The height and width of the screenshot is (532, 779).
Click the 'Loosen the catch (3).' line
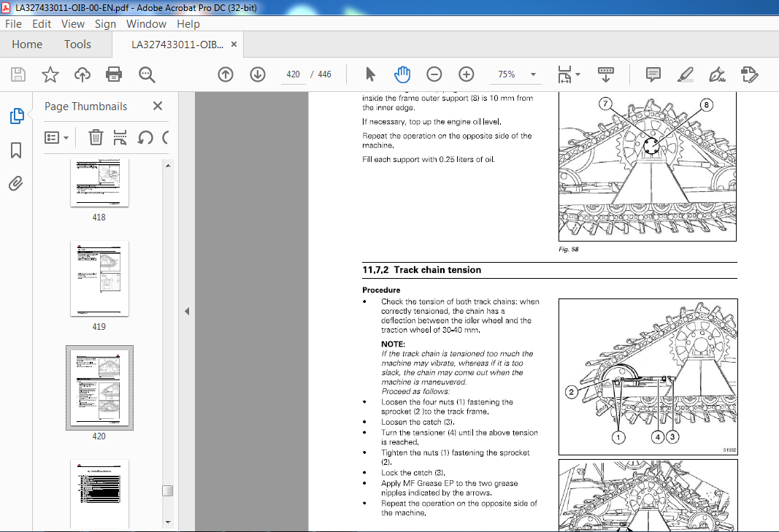pos(418,422)
